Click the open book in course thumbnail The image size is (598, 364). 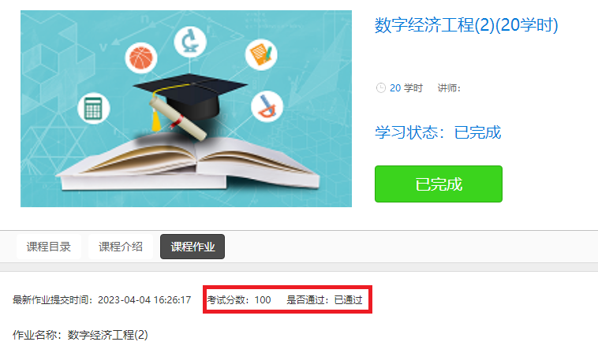pyautogui.click(x=189, y=162)
